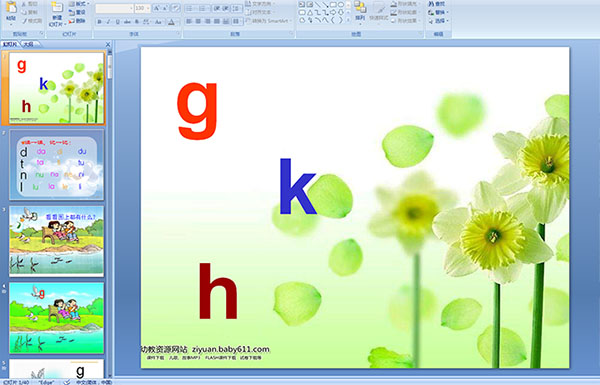Toggle text shadow formatting

click(137, 22)
